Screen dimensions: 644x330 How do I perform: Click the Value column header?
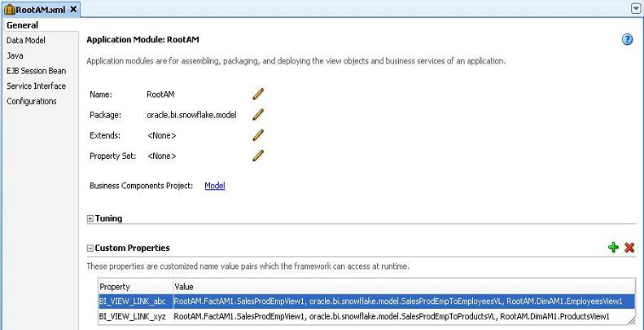point(404,287)
